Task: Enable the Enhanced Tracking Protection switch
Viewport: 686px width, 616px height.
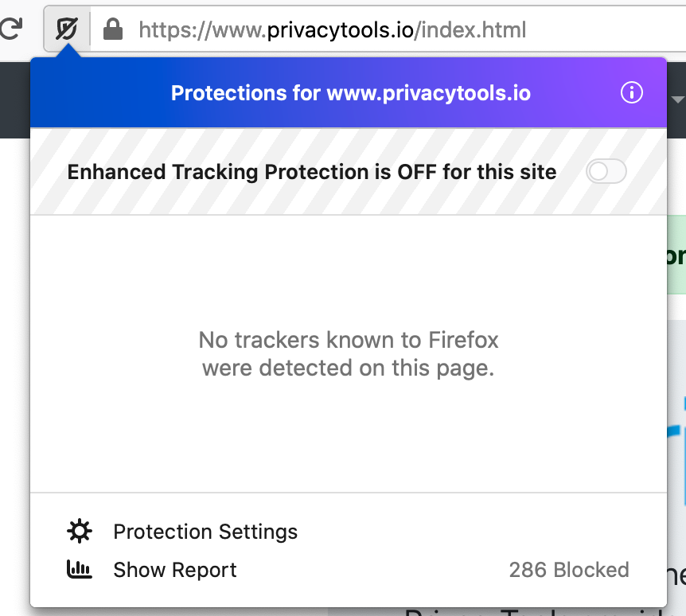Action: point(606,172)
